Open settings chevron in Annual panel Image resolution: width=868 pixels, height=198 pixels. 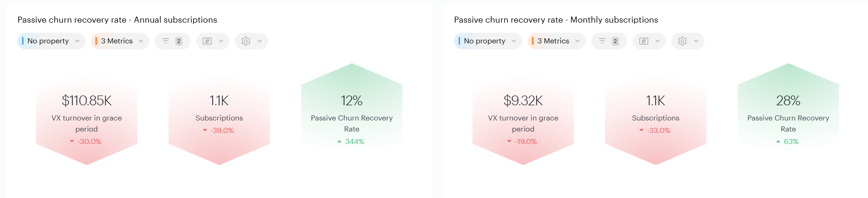[260, 41]
